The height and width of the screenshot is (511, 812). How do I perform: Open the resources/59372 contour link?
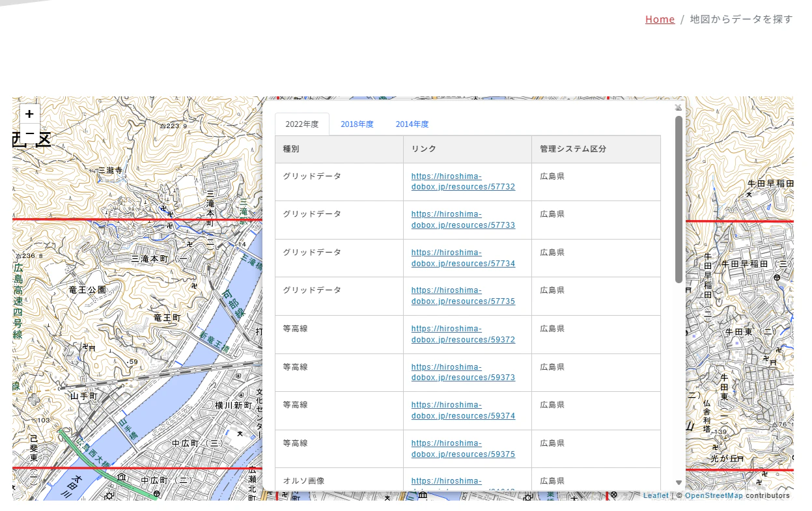463,335
